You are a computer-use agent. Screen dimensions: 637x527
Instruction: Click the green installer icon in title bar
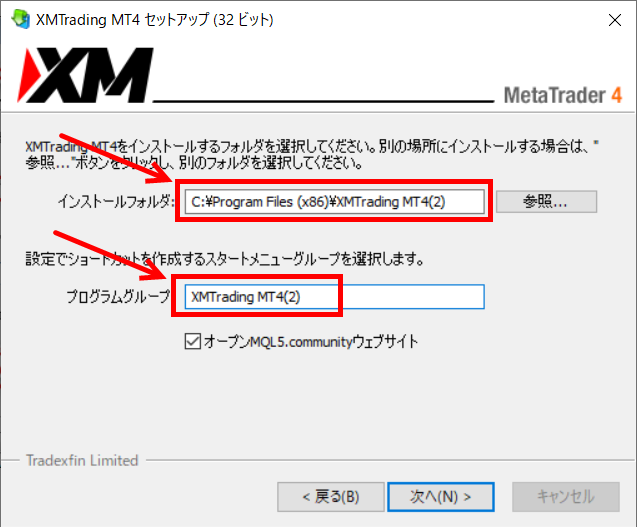pos(21,19)
